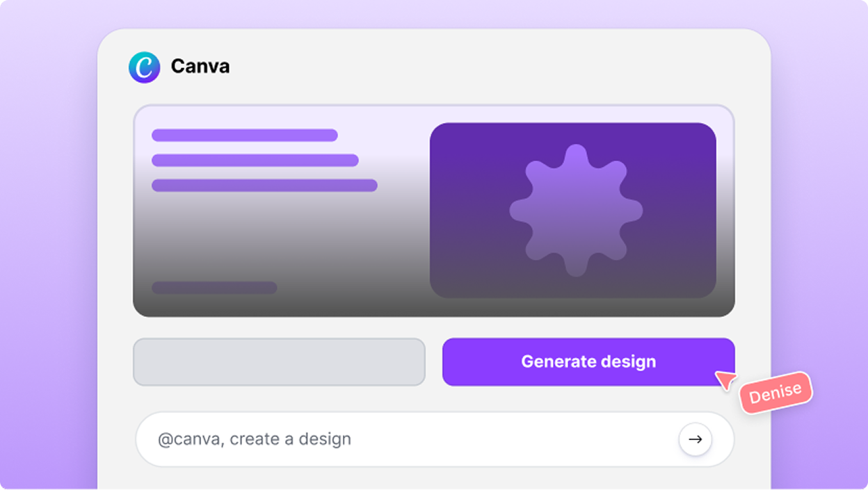Click the third purple placeholder text line

(264, 186)
